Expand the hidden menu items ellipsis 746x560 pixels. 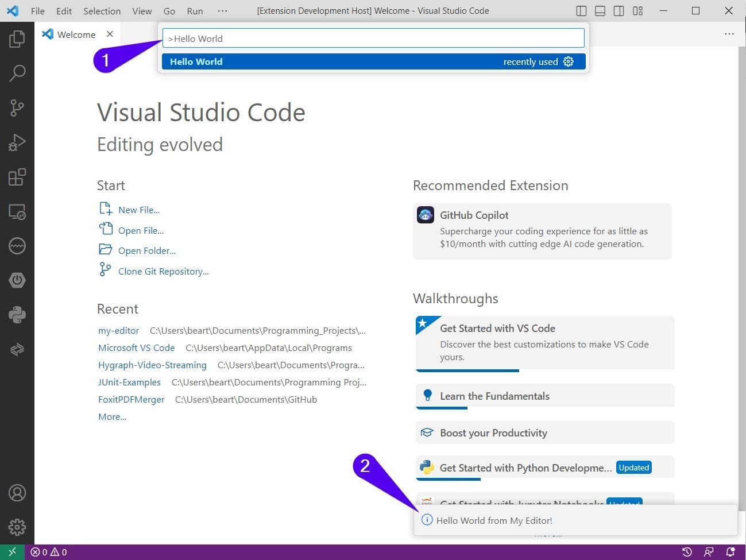pos(223,11)
